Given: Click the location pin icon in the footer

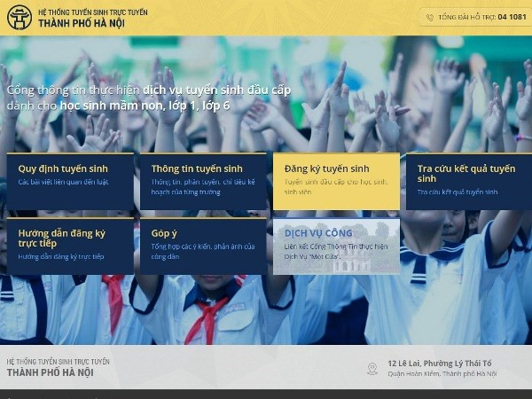Looking at the screenshot, I should click(372, 368).
